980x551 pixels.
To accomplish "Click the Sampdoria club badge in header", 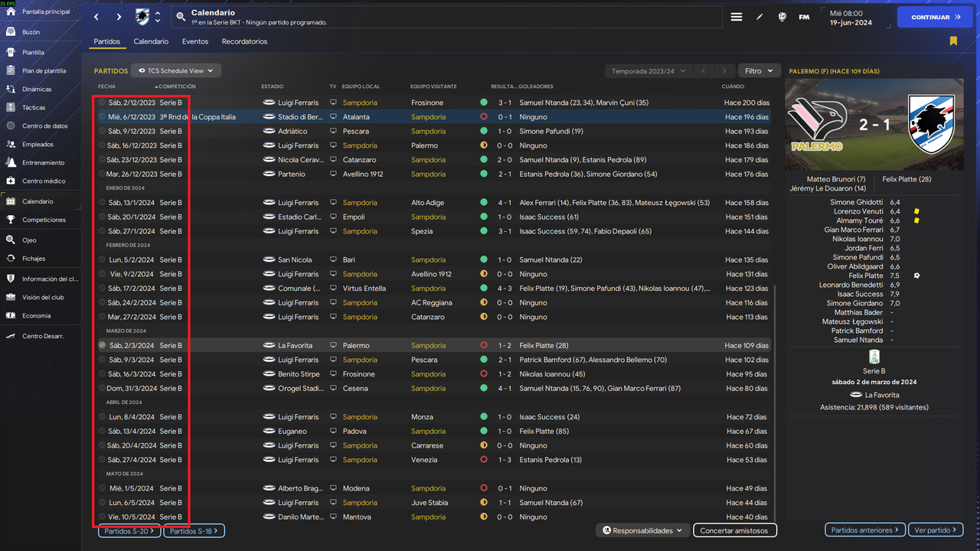I will coord(143,17).
